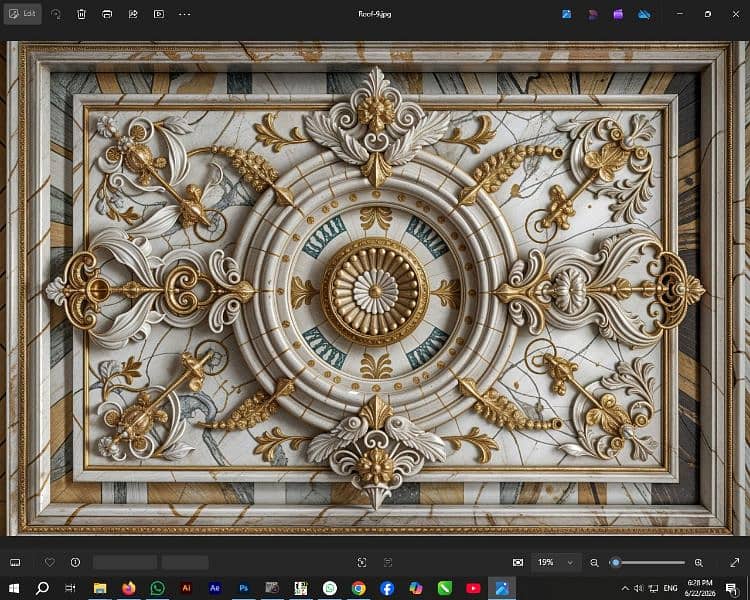Click the zoom slider handle
The height and width of the screenshot is (600, 750).
pos(616,563)
